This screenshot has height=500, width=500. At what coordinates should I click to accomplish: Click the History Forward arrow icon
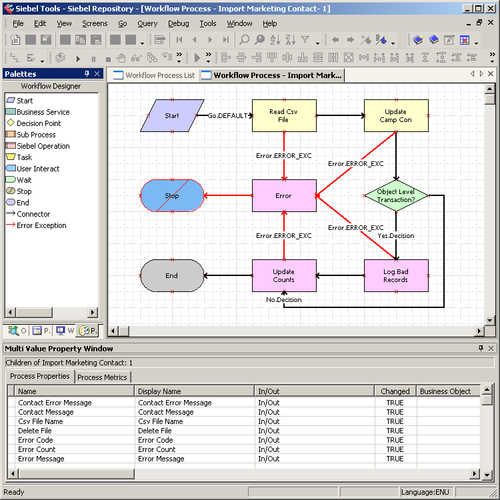350,40
